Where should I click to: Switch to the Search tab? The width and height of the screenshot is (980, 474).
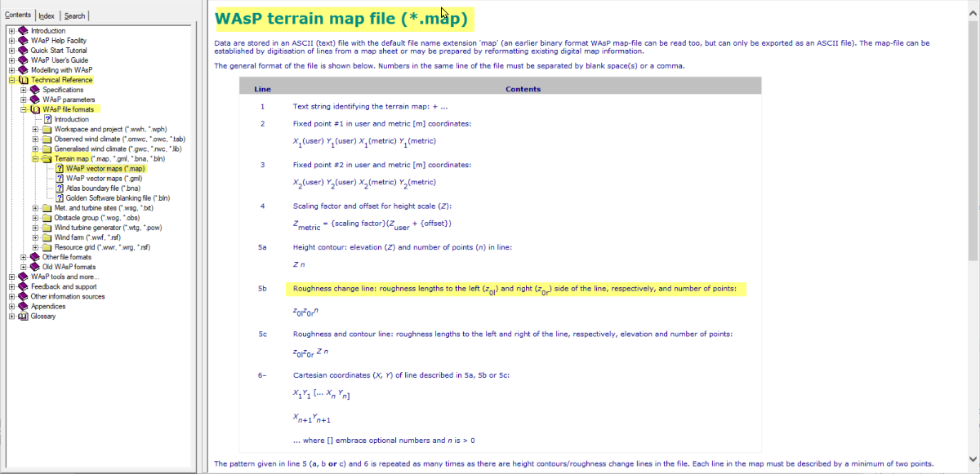pos(74,16)
